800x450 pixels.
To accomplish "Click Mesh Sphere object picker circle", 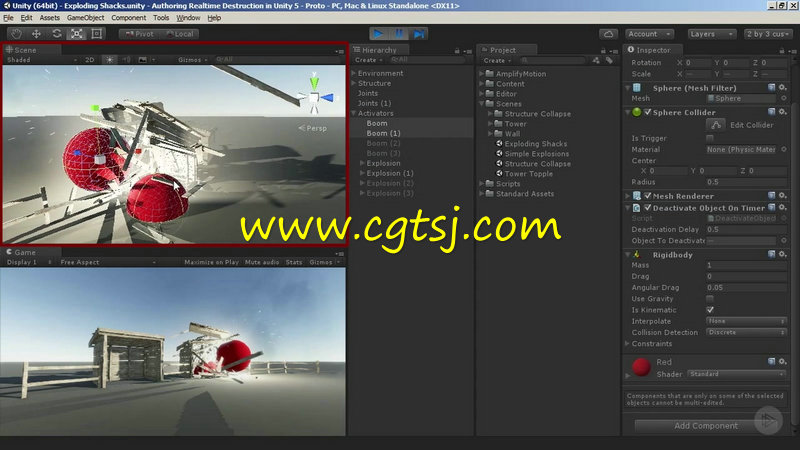I will tap(784, 98).
